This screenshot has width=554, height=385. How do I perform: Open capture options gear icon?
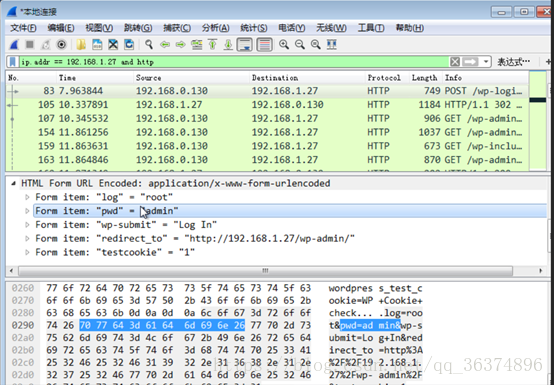[x=61, y=45]
